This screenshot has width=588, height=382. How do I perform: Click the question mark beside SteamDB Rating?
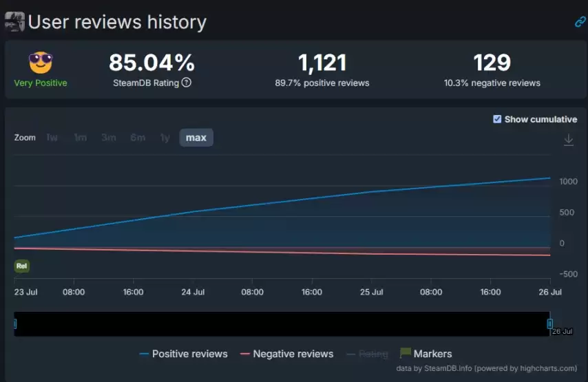(187, 83)
